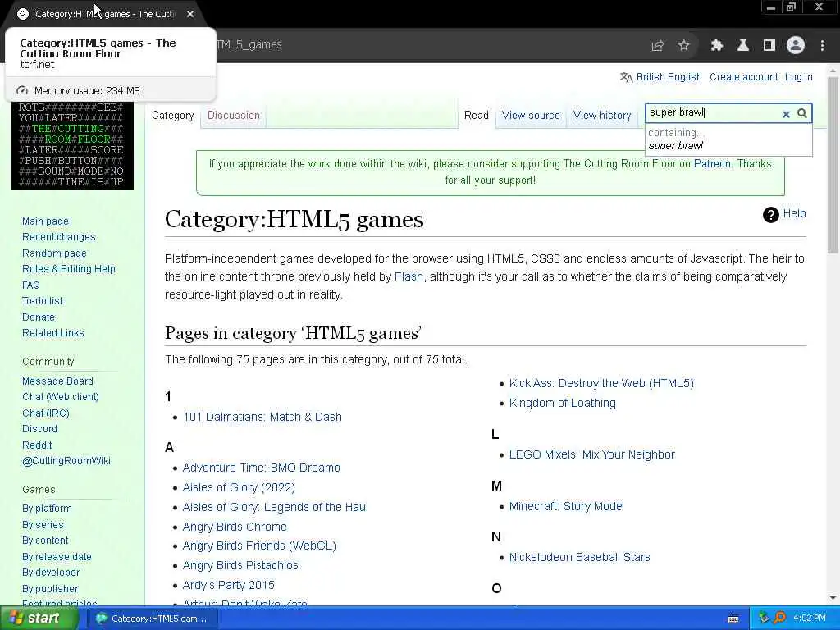Click Log in link
The image size is (840, 630).
798,77
